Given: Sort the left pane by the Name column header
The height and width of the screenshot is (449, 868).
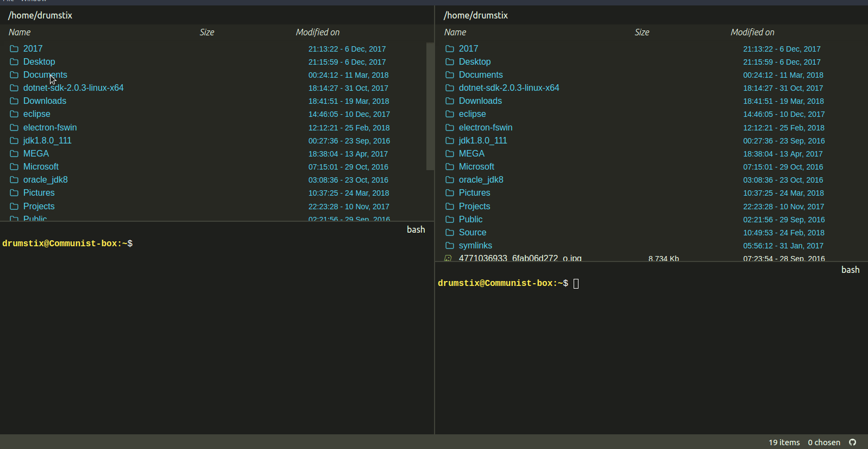Looking at the screenshot, I should [20, 33].
